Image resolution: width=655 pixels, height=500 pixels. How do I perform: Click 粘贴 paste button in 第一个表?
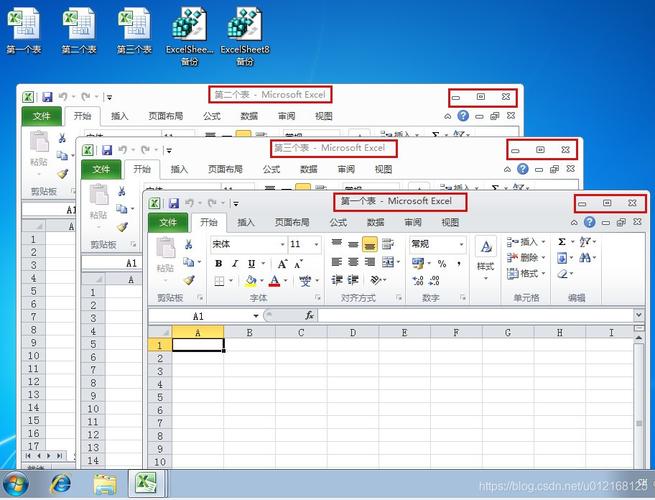point(165,256)
